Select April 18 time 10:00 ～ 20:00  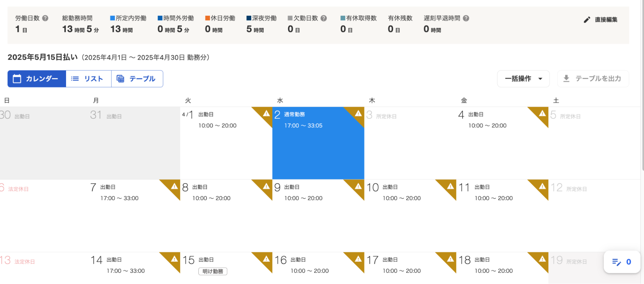pyautogui.click(x=494, y=271)
